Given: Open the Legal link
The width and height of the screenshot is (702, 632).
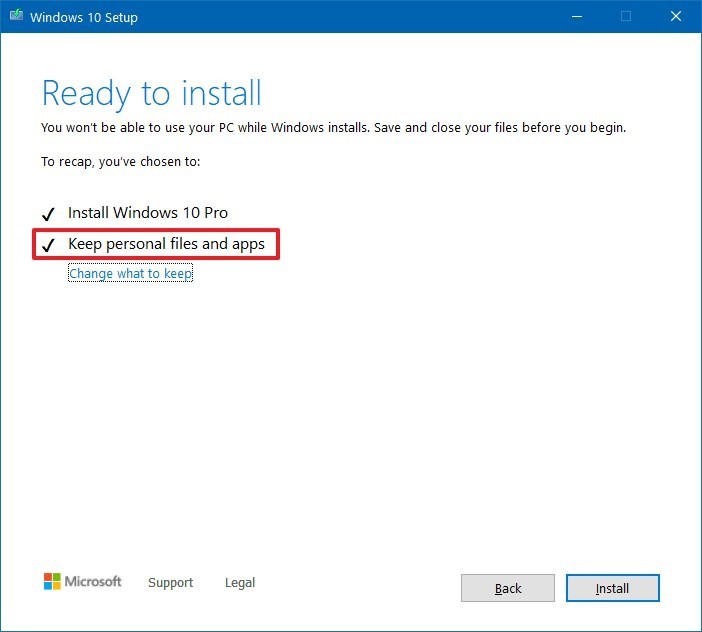Looking at the screenshot, I should (x=240, y=582).
